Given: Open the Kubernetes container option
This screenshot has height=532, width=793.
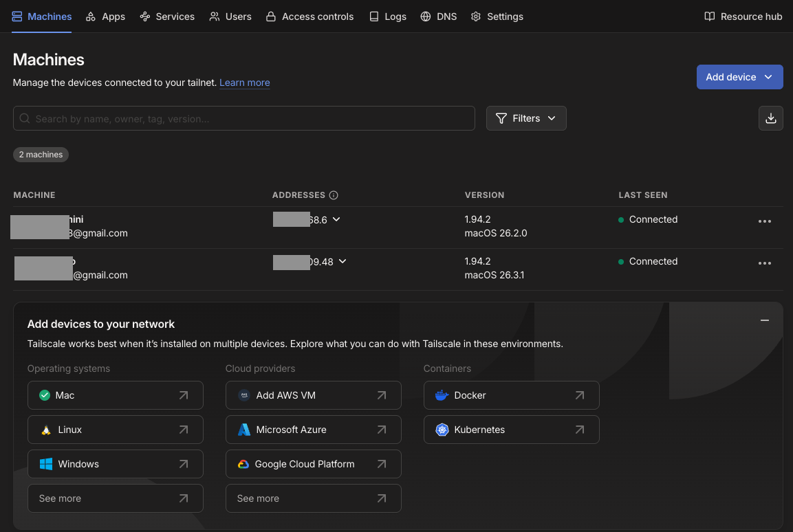Looking at the screenshot, I should 511,430.
